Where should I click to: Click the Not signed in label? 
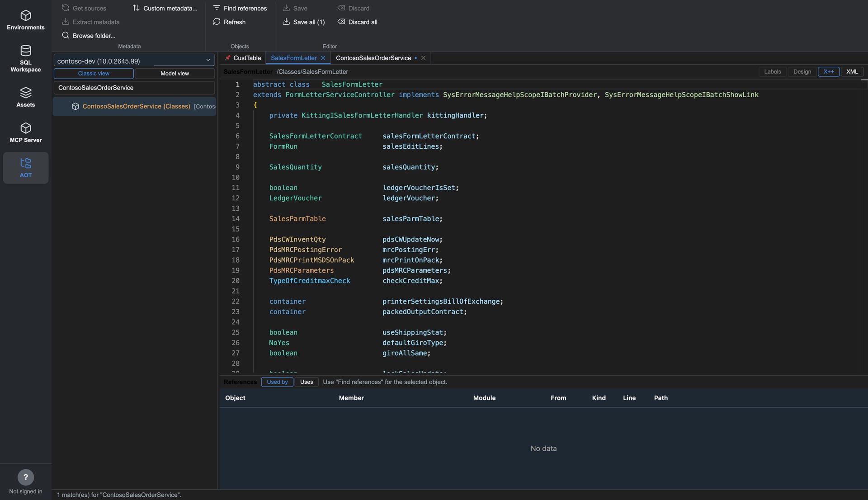[x=26, y=491]
